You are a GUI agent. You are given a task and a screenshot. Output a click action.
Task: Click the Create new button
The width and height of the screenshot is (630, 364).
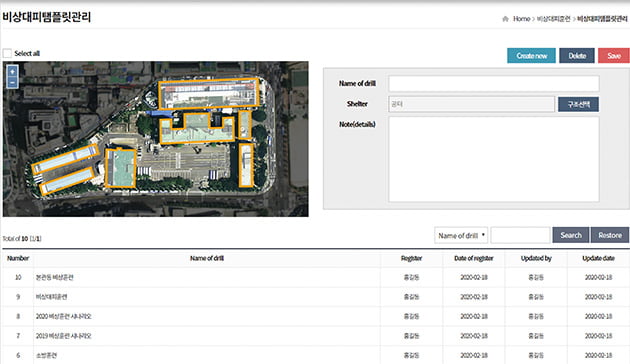click(531, 56)
